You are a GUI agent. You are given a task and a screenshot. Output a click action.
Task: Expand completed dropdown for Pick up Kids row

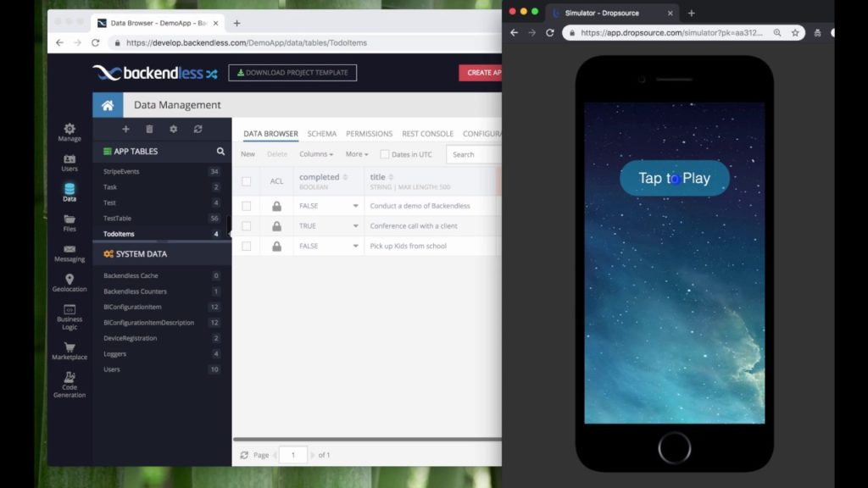[355, 247]
